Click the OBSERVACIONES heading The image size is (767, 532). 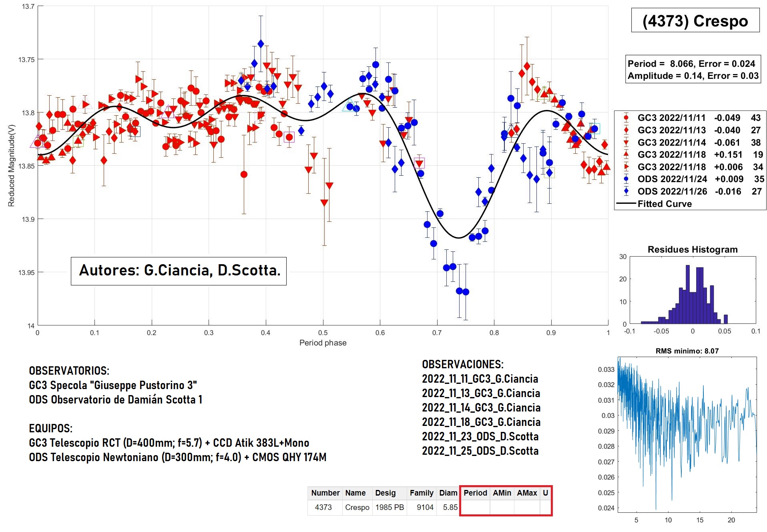click(x=463, y=364)
